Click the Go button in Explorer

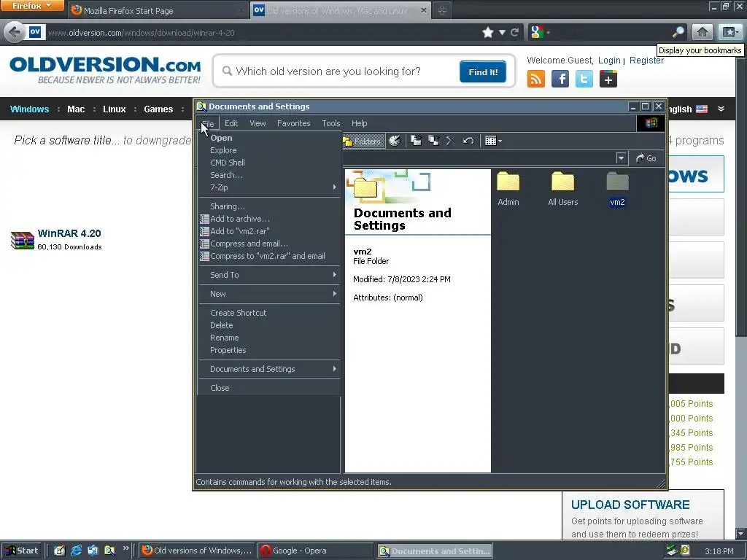[646, 158]
